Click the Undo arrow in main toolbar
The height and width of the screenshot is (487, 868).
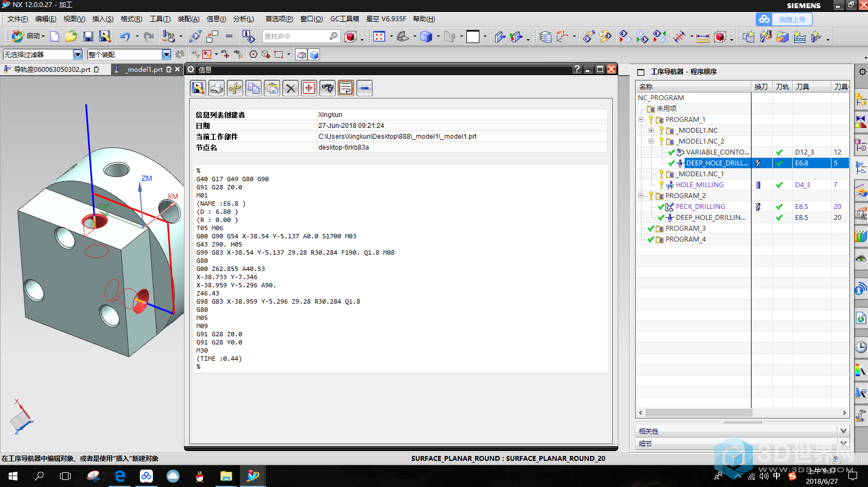click(125, 36)
